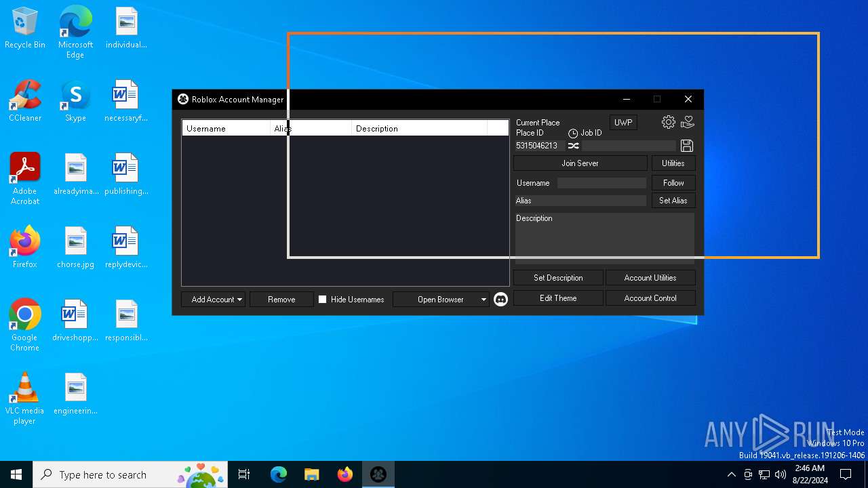Sort by the Alias column header
The width and height of the screenshot is (868, 488).
click(311, 128)
